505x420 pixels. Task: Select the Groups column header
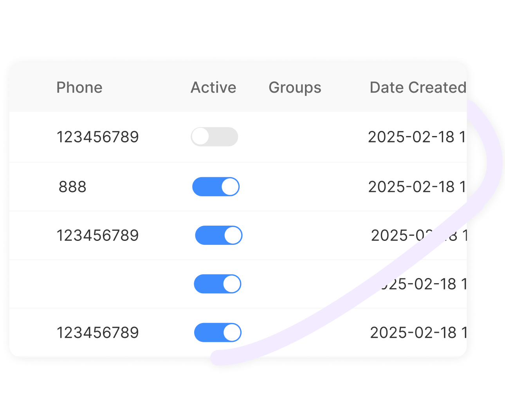[295, 88]
